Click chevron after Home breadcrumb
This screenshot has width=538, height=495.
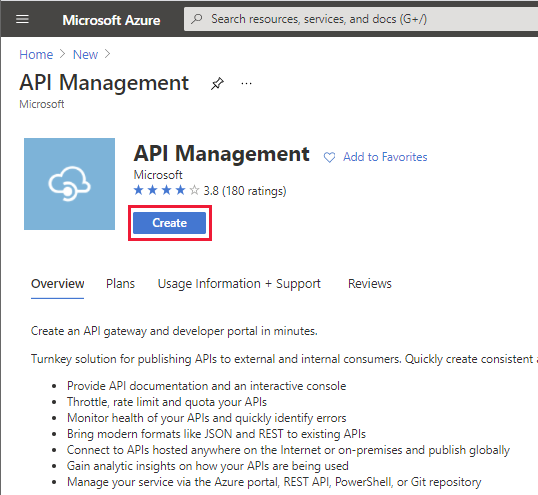coord(62,54)
